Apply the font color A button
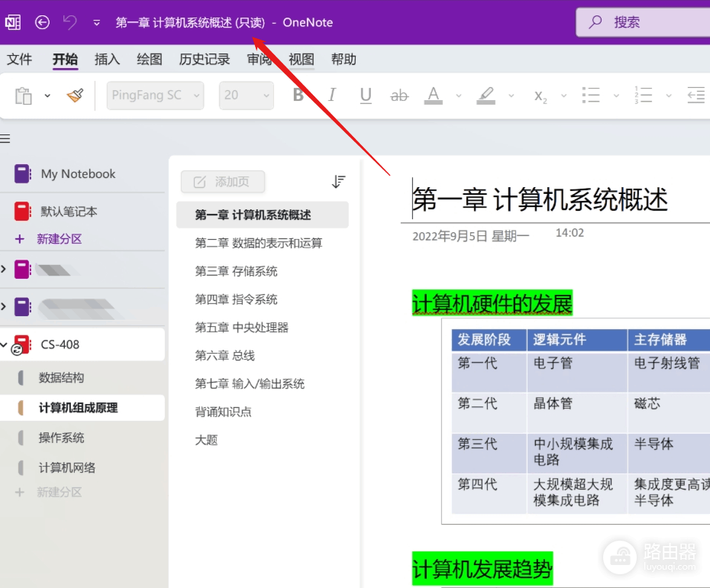Screen dimensions: 710x588 tap(434, 95)
